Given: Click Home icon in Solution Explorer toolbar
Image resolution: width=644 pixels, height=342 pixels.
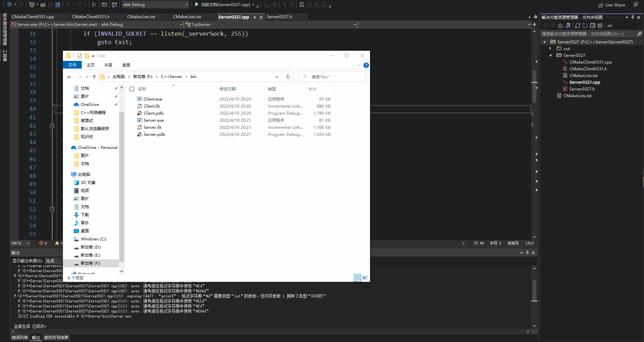Looking at the screenshot, I should (560, 26).
